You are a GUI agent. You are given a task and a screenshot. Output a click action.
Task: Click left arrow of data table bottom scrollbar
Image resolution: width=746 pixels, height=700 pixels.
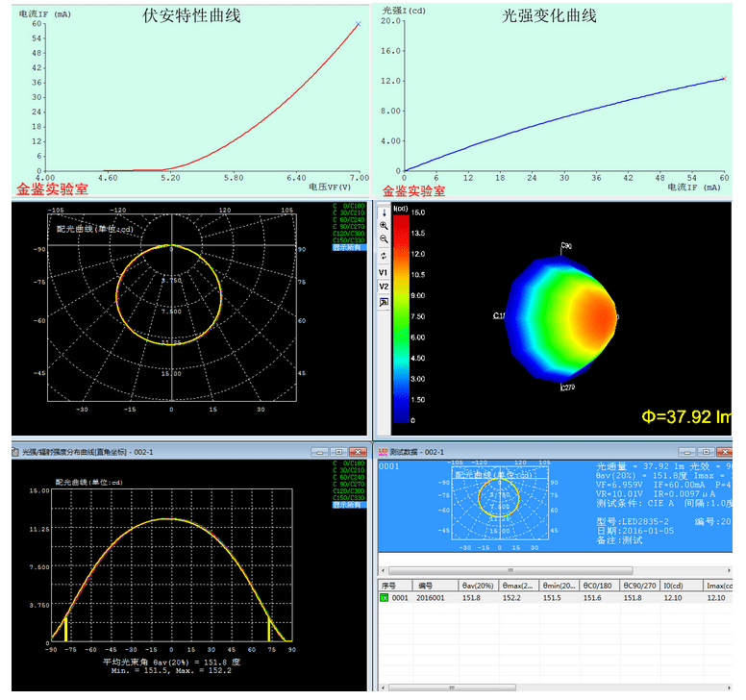click(384, 687)
